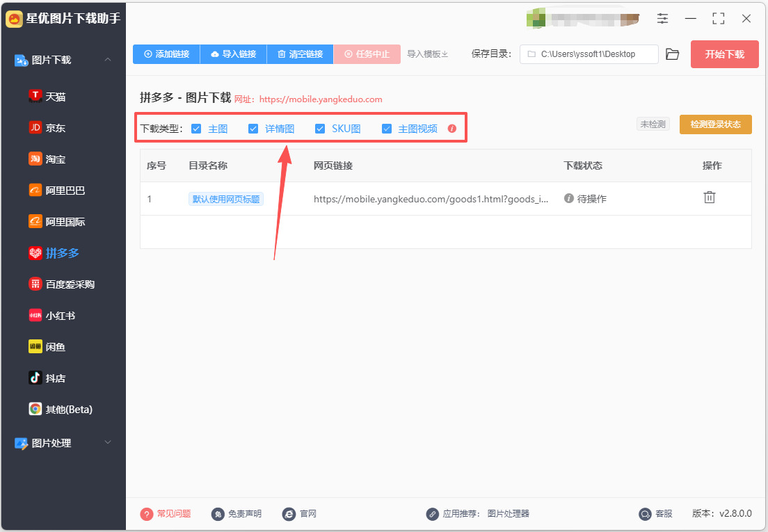Click the save directory path field

(x=589, y=54)
